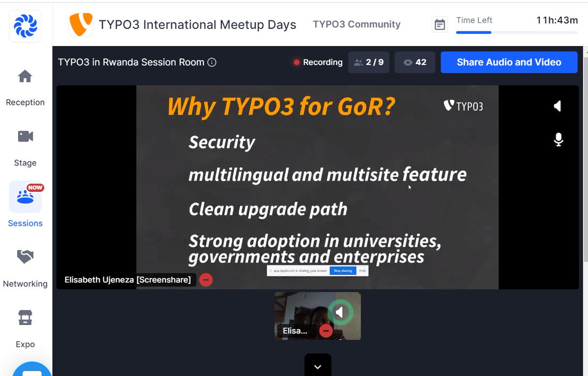Click TYPO3 International Meetup Days title
588x376 pixels.
[x=197, y=24]
